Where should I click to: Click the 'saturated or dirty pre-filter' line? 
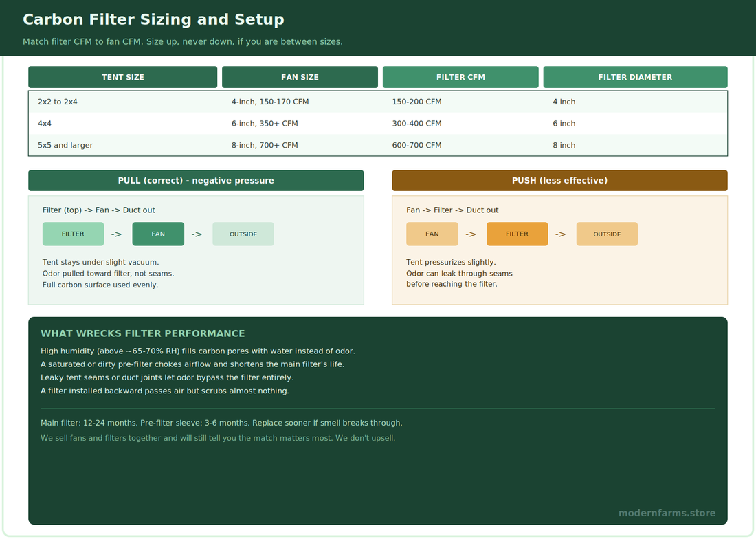coord(192,364)
